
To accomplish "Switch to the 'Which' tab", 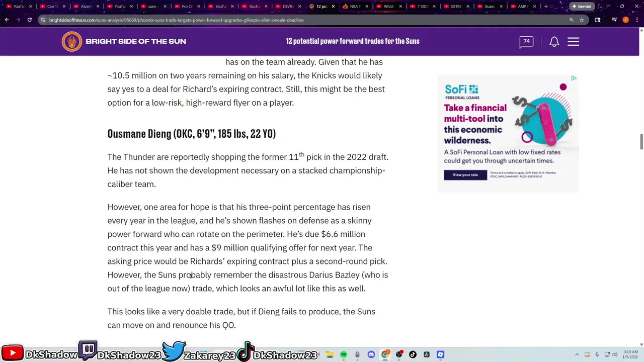I will tap(388, 7).
